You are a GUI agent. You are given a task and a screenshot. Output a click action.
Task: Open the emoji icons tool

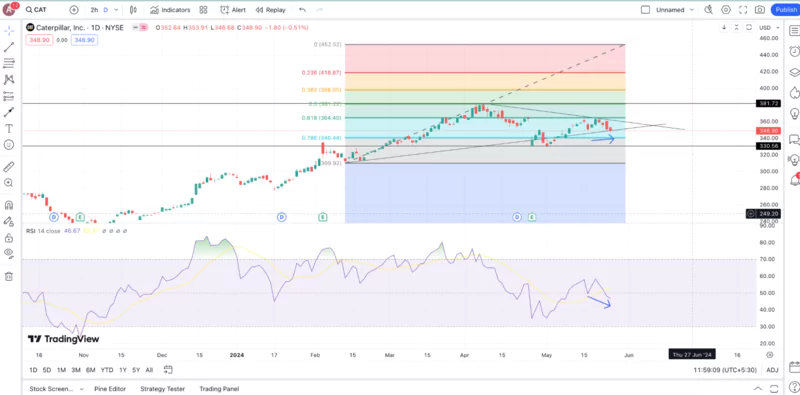[9, 145]
